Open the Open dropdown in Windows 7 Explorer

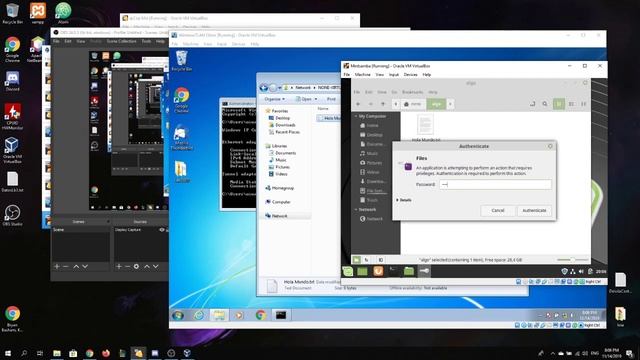(x=307, y=99)
